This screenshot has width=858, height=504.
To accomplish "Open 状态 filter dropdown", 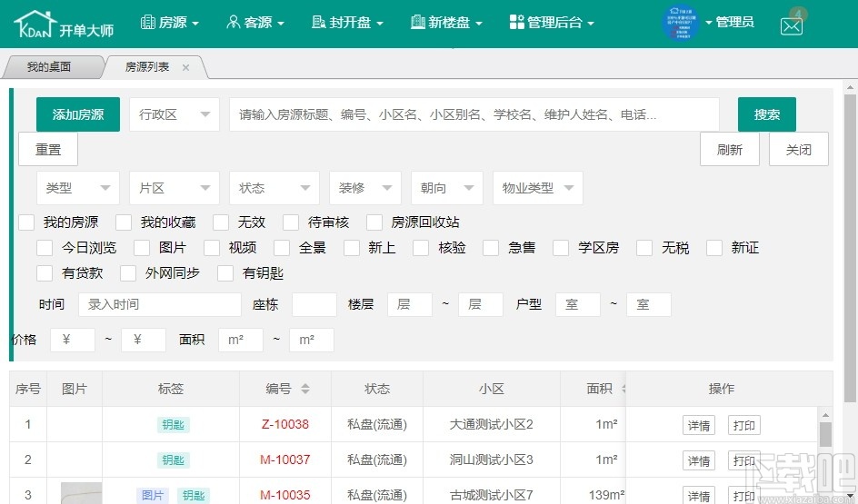I will point(274,188).
